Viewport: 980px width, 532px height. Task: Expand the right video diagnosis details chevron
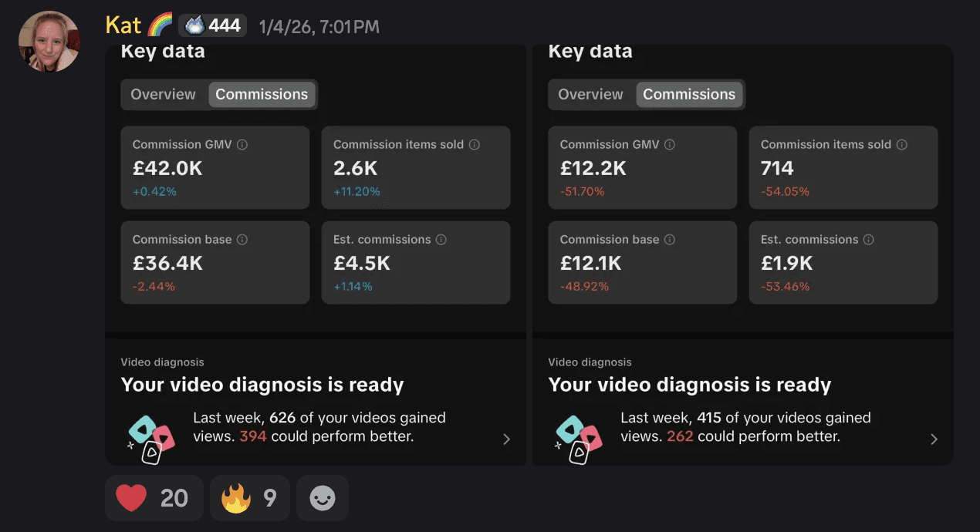(x=934, y=439)
